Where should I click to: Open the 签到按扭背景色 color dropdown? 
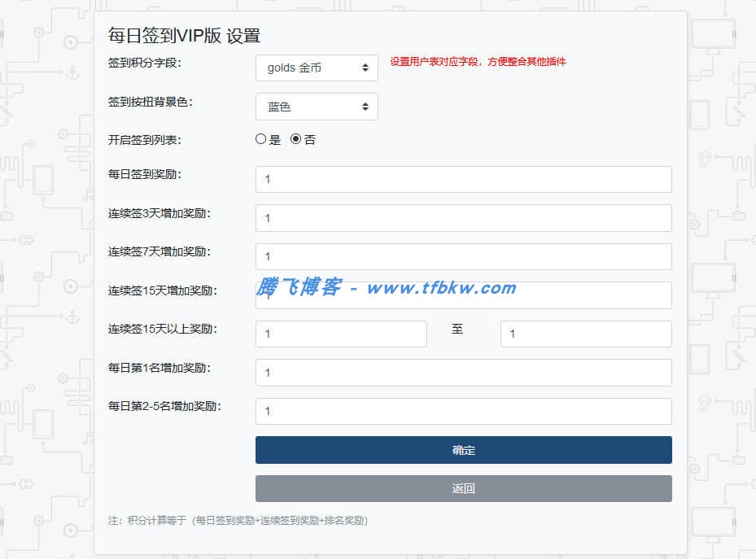pyautogui.click(x=316, y=107)
